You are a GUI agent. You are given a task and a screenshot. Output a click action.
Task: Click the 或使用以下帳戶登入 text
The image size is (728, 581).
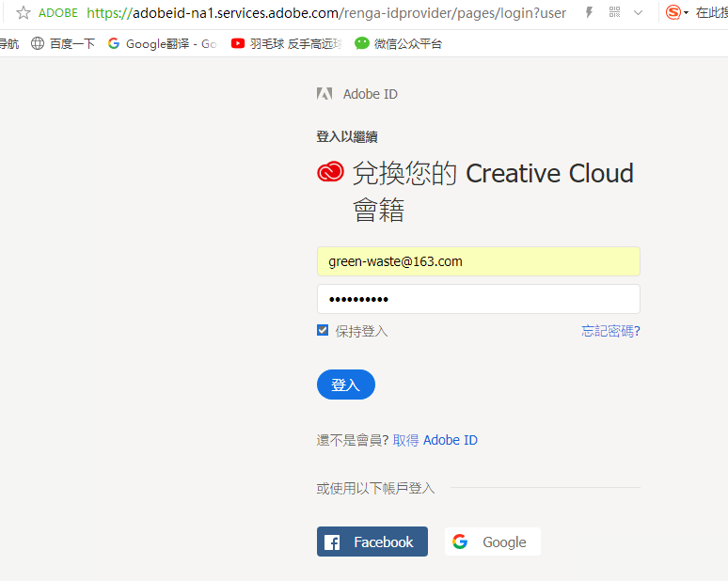(x=375, y=488)
